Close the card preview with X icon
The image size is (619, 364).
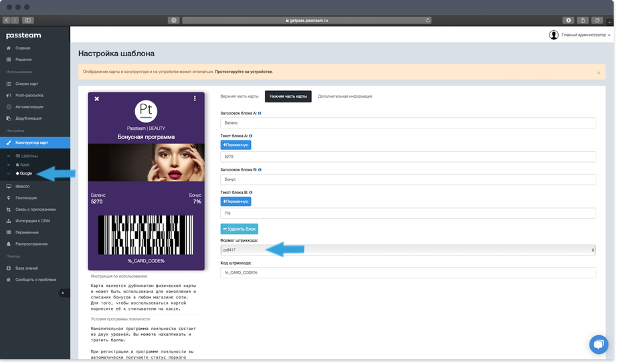(x=97, y=99)
